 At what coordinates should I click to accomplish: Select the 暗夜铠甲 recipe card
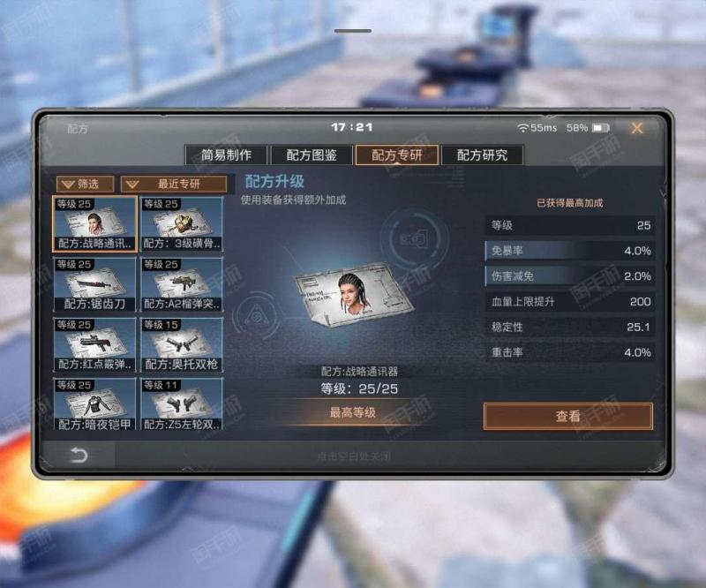coord(94,404)
